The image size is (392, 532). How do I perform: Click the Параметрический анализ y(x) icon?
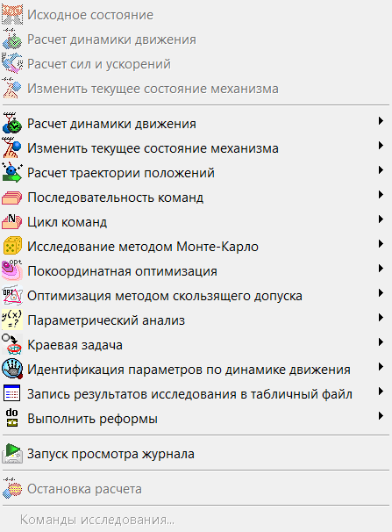(x=12, y=320)
